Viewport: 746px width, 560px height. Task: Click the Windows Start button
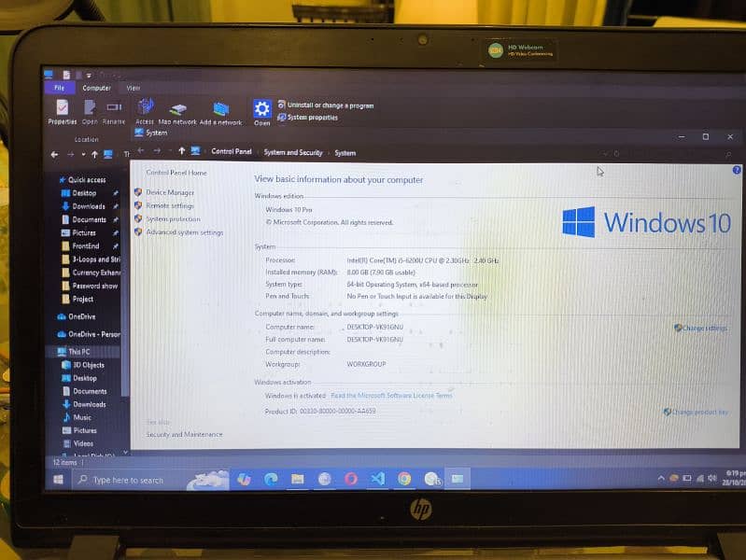click(x=58, y=480)
